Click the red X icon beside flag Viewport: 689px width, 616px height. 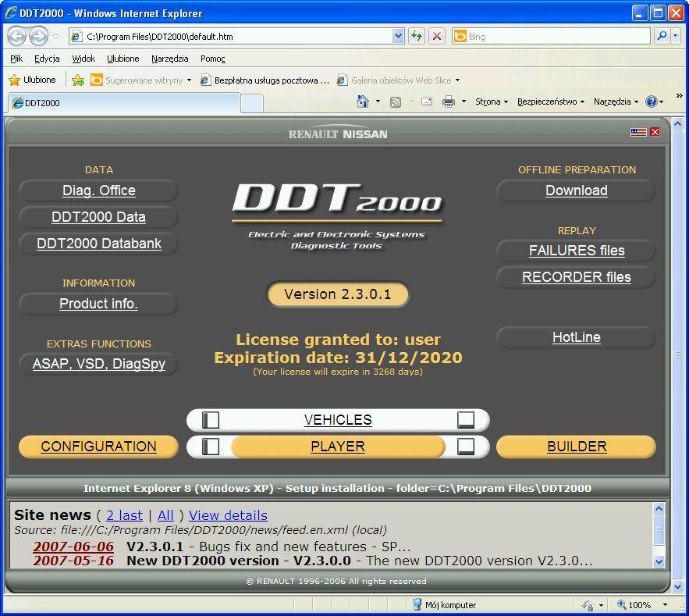[x=655, y=132]
